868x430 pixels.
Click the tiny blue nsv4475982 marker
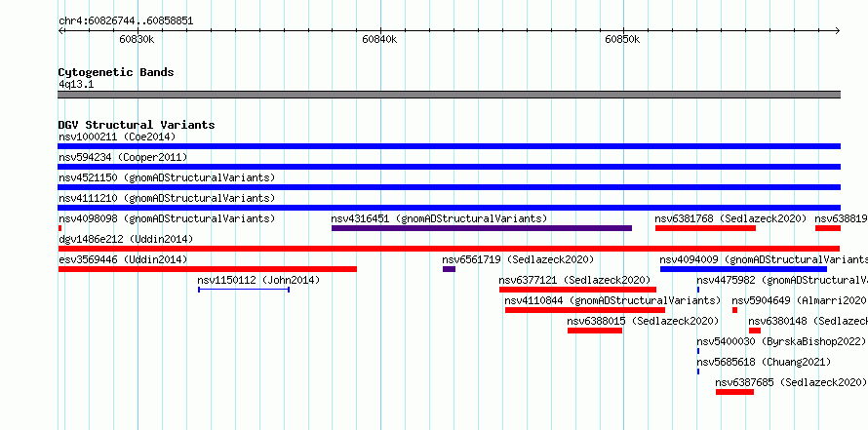(698, 290)
